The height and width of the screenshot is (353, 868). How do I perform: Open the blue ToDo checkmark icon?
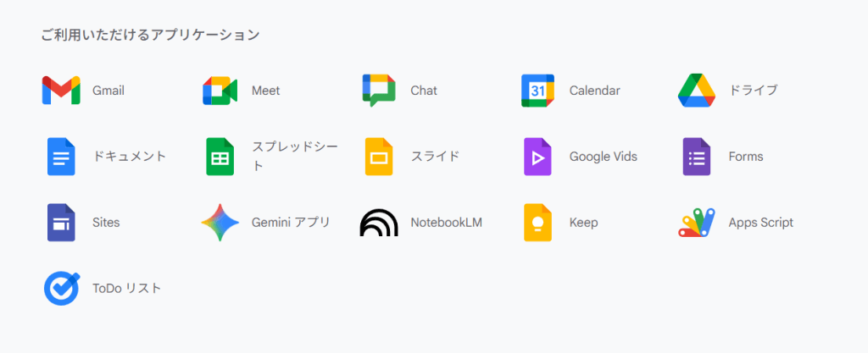tap(61, 289)
